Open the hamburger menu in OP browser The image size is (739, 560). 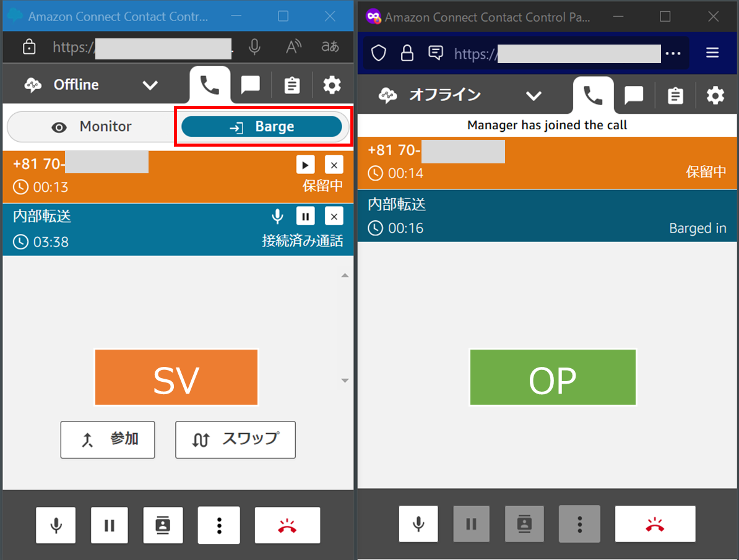pyautogui.click(x=712, y=53)
